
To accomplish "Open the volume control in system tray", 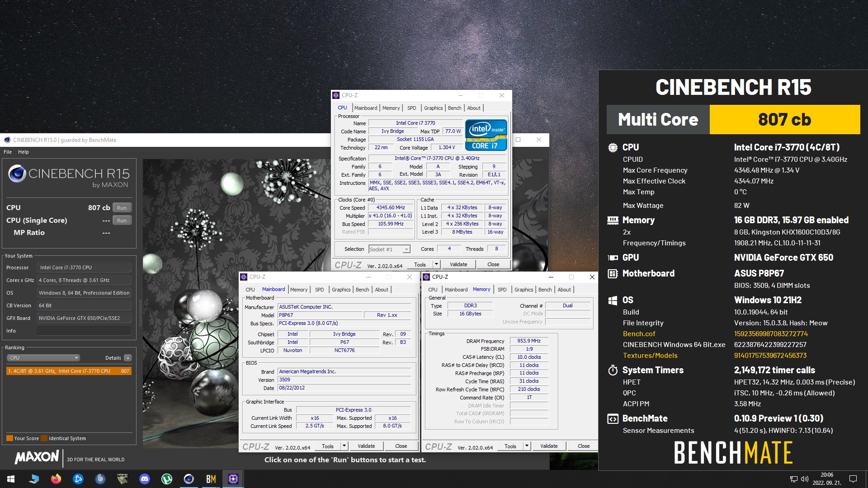I will click(805, 479).
